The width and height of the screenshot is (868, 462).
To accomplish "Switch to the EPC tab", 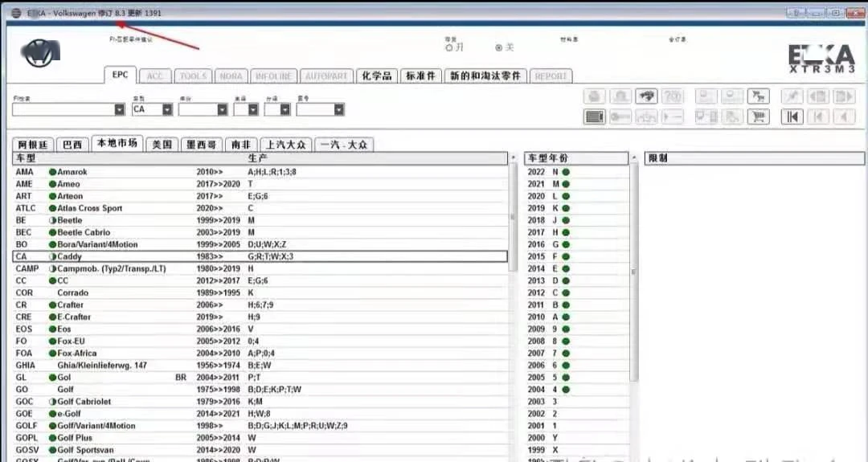I will [x=120, y=75].
